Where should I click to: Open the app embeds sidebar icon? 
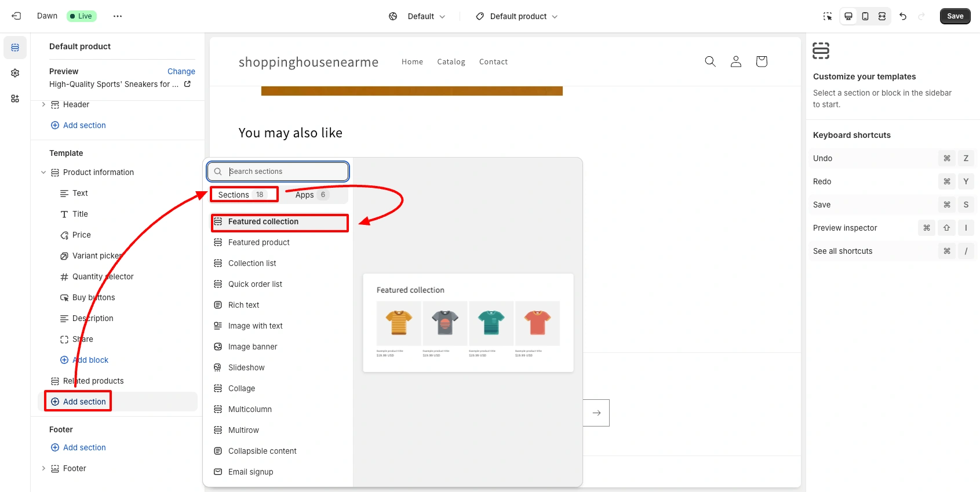click(15, 99)
